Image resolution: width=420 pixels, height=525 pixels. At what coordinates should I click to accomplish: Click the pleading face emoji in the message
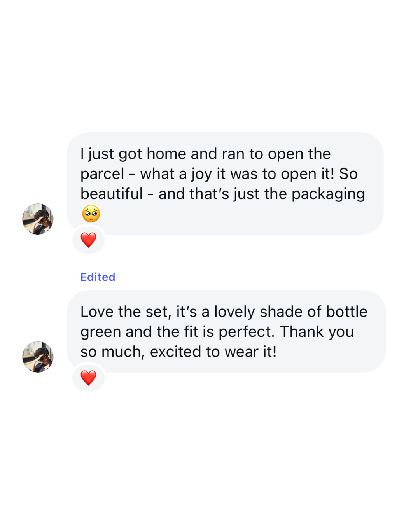point(91,213)
